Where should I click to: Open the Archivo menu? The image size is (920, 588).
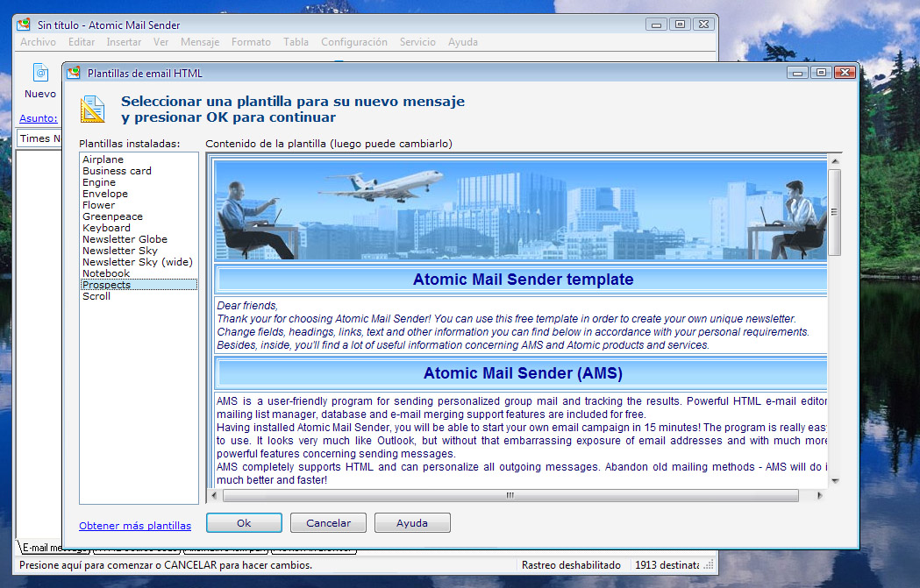pyautogui.click(x=38, y=42)
